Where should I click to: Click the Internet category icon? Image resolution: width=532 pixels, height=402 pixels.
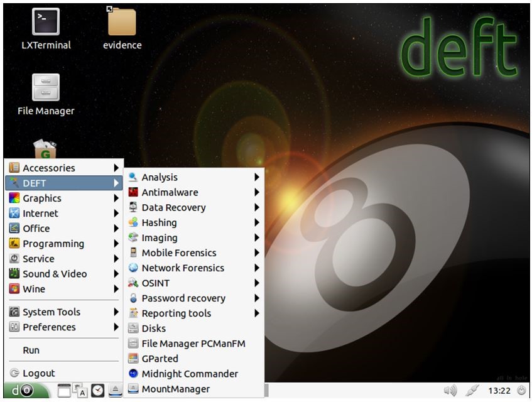point(14,213)
